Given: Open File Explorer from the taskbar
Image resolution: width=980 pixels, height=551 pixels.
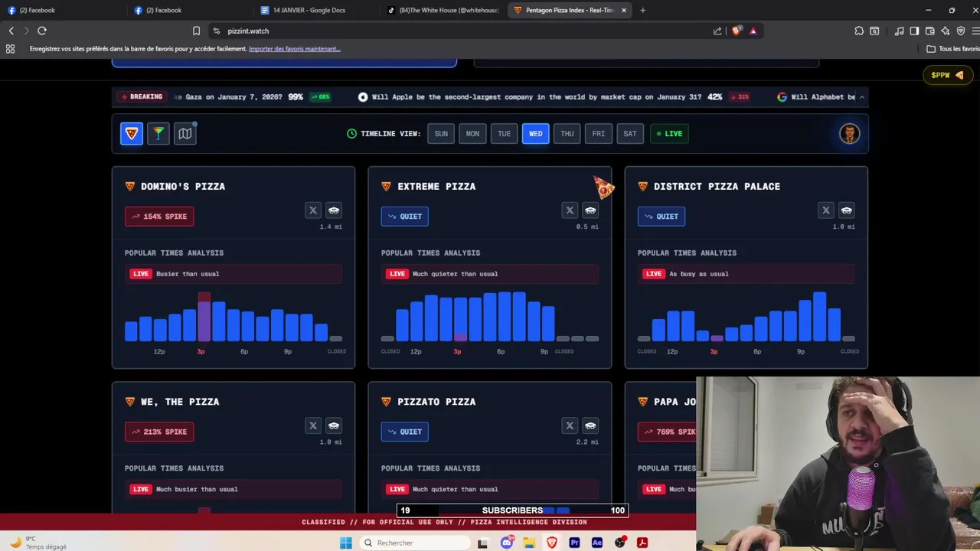Looking at the screenshot, I should [529, 543].
